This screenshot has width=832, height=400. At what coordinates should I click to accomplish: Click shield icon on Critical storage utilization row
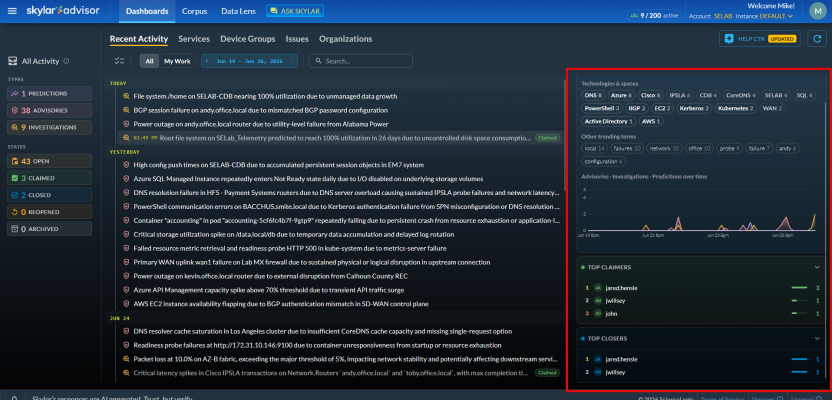(126, 234)
